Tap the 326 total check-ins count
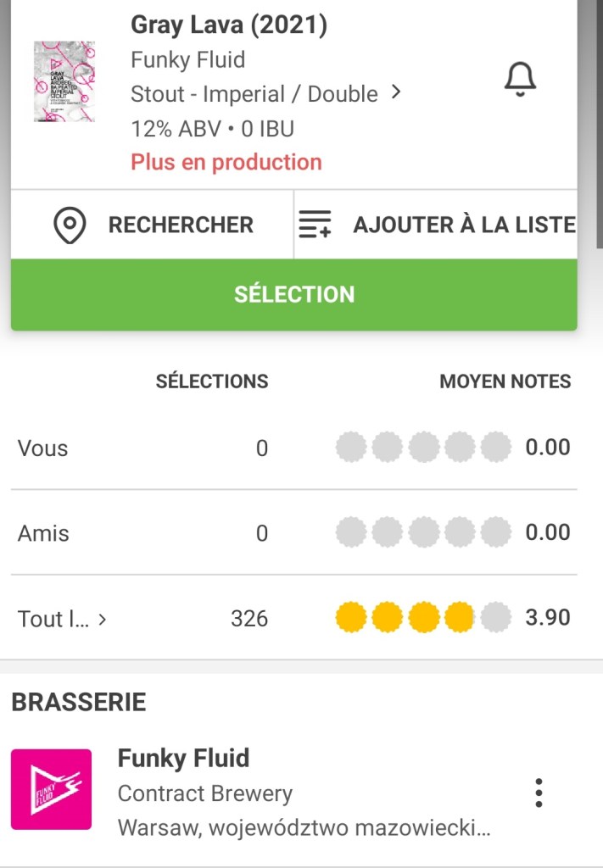 point(248,619)
